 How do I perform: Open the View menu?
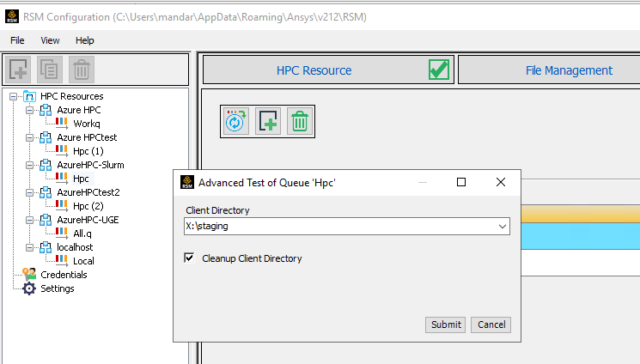pyautogui.click(x=50, y=40)
